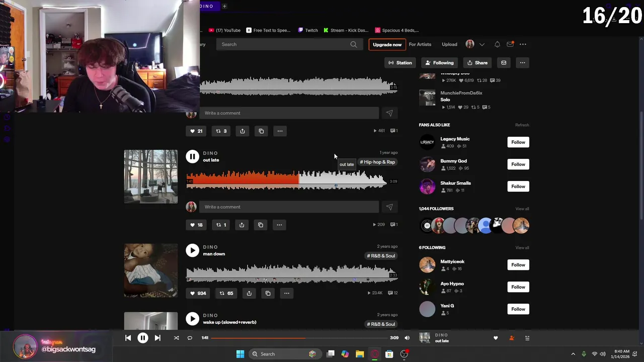
Task: Pause the 'out late' track in the list
Action: 192,156
